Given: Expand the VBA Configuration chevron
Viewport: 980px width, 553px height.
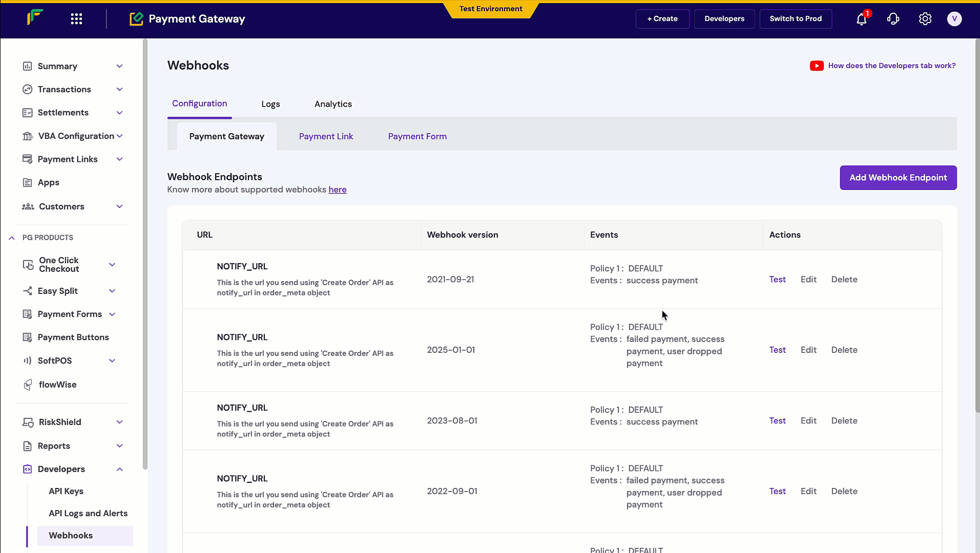Looking at the screenshot, I should [x=119, y=136].
